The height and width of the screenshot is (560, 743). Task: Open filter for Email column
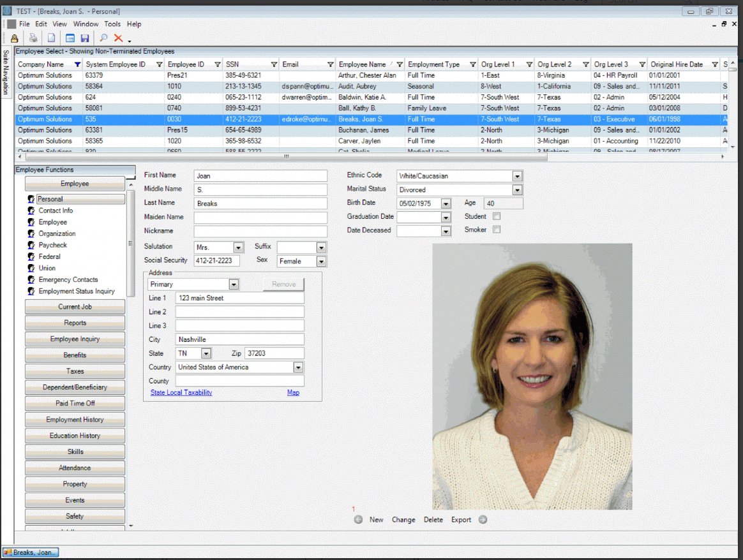[x=330, y=64]
